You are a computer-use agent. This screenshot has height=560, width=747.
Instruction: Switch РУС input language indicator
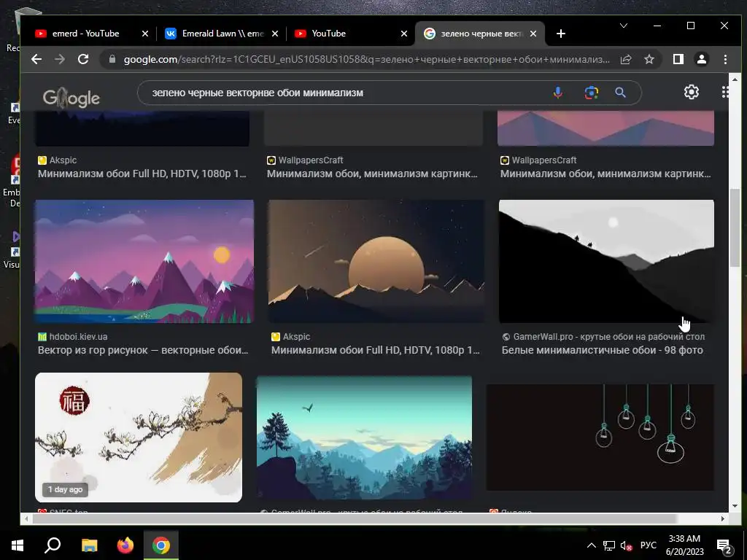tap(648, 545)
